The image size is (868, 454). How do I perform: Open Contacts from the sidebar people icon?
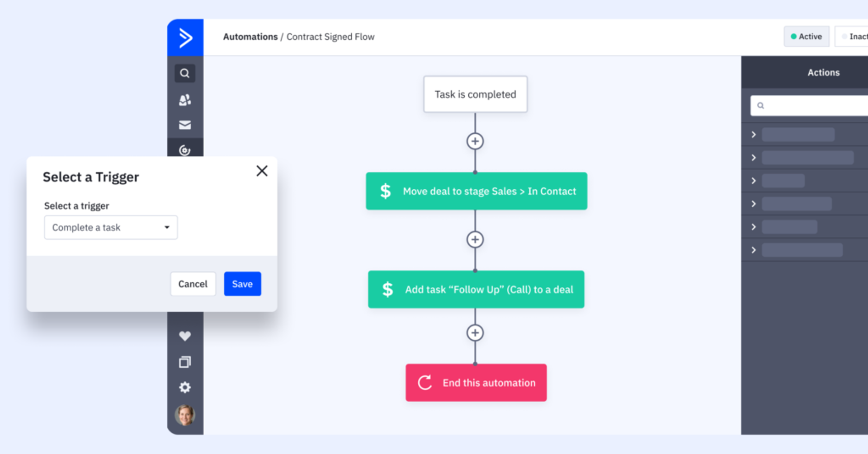pyautogui.click(x=184, y=100)
